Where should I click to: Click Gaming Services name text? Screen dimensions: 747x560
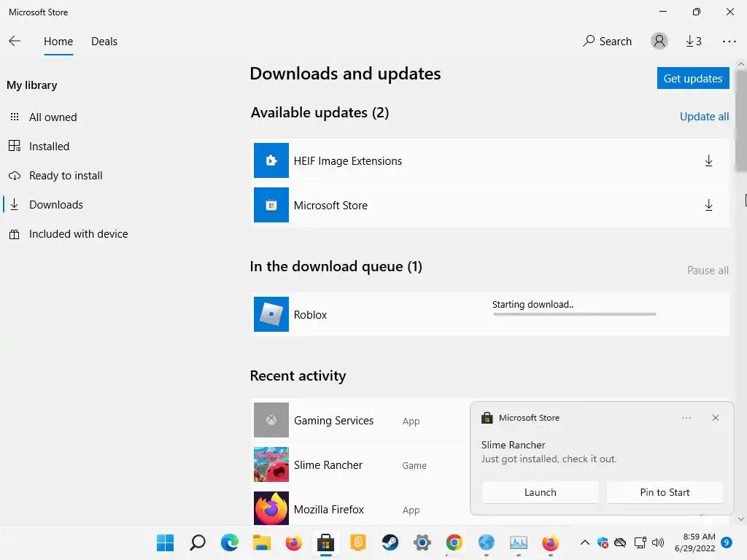333,421
